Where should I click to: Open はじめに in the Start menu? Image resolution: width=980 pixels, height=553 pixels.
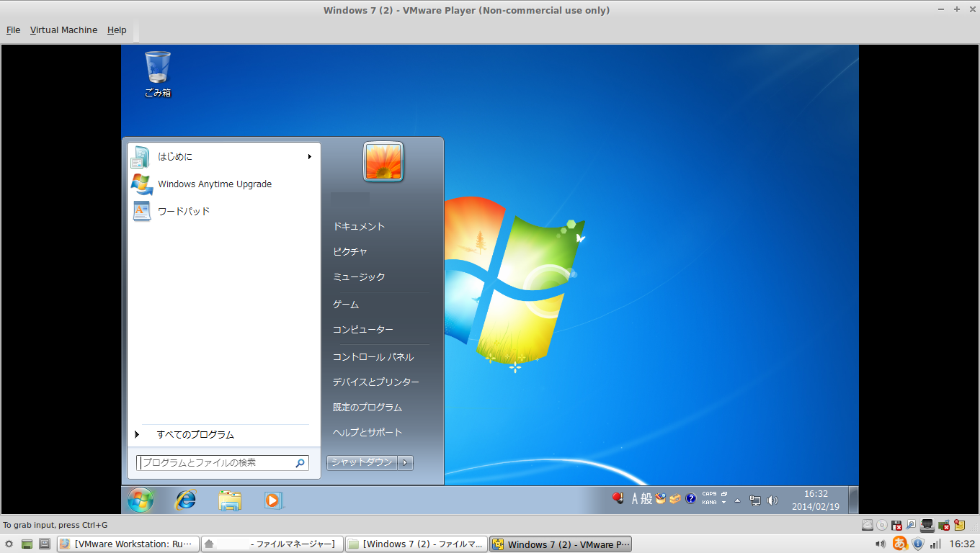[x=224, y=156]
